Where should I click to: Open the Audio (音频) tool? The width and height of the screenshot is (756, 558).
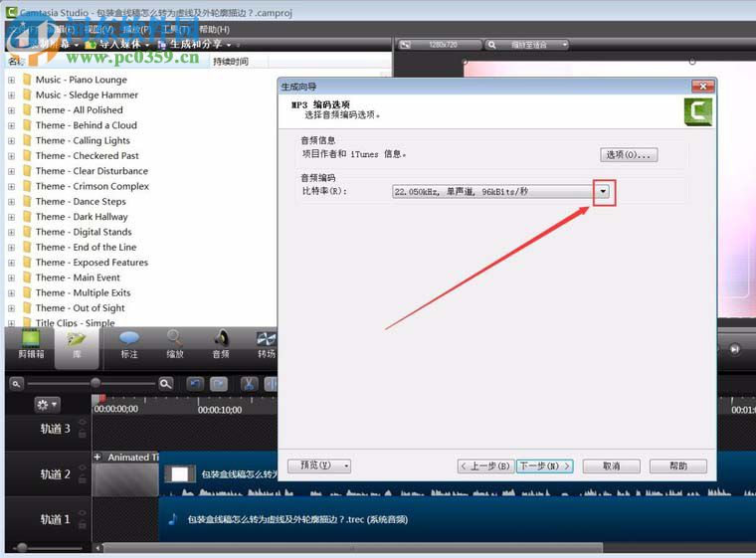221,345
